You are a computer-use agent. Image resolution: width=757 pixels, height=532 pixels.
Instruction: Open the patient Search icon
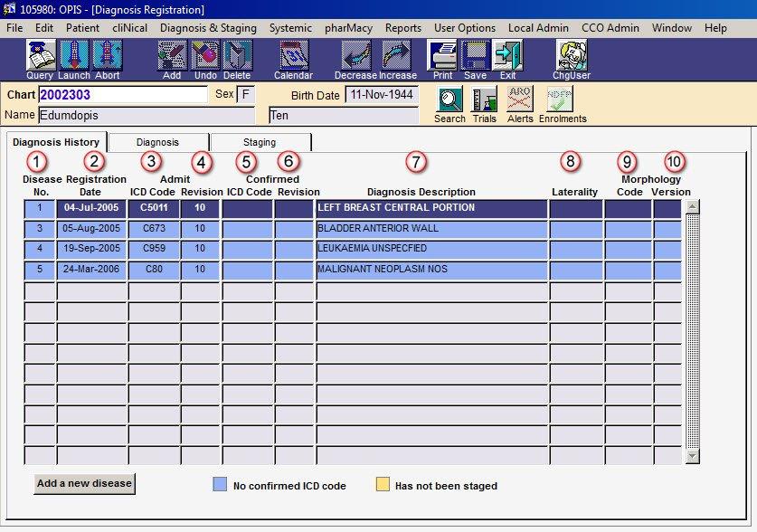[x=449, y=100]
